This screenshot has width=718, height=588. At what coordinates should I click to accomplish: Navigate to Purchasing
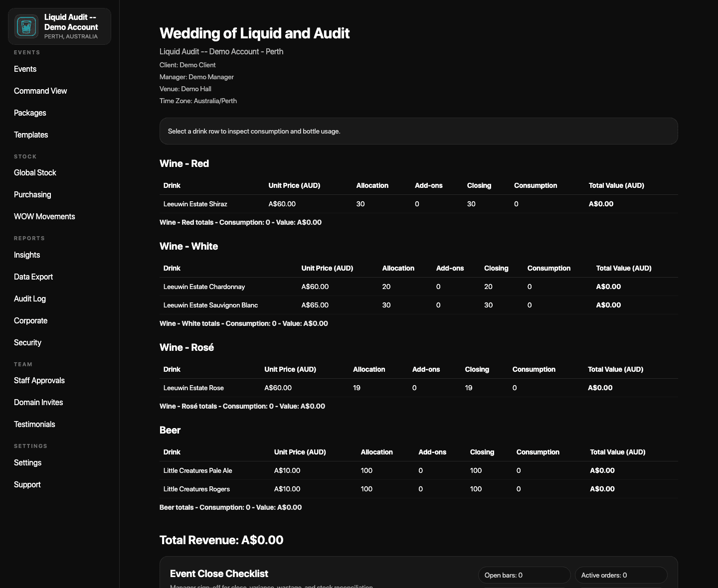[32, 194]
